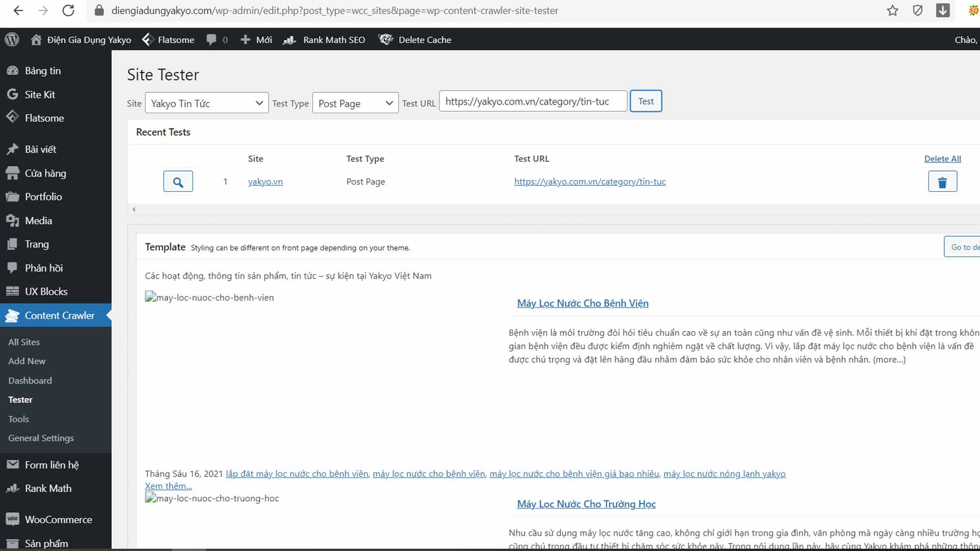Open the download extension icon
This screenshot has height=551, width=980.
click(943, 11)
